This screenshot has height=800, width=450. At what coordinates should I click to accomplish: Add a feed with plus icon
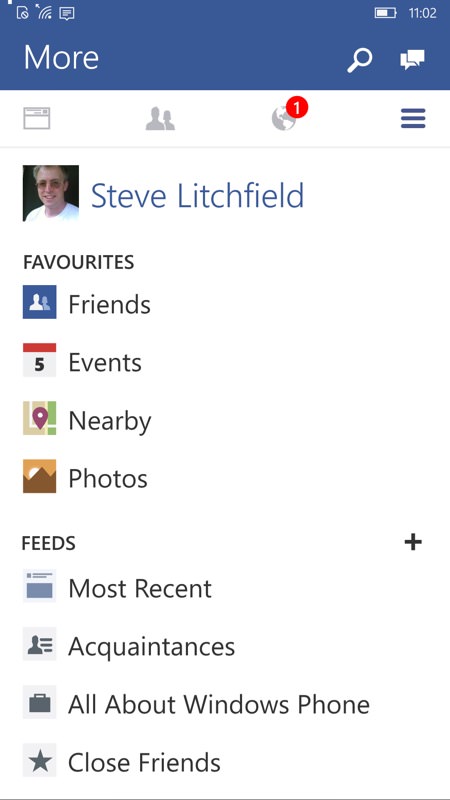pyautogui.click(x=413, y=542)
